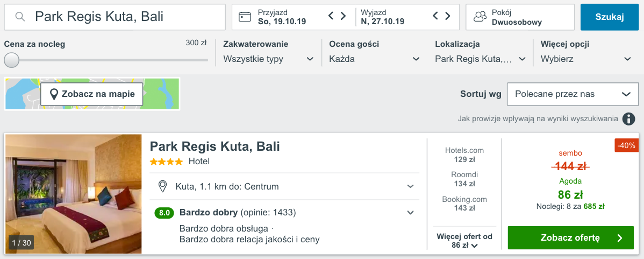The image size is (644, 259).
Task: Go to previous departure date arrow
Action: [436, 16]
